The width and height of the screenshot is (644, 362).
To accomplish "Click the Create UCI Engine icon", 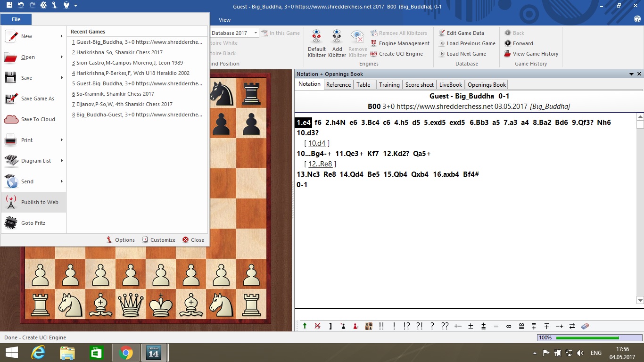I will 374,54.
